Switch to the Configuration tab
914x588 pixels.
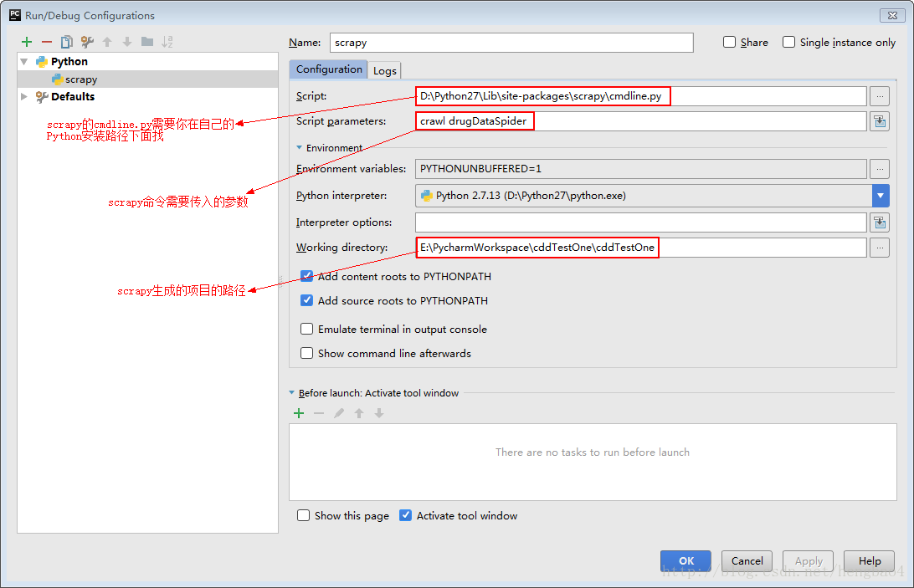[329, 69]
